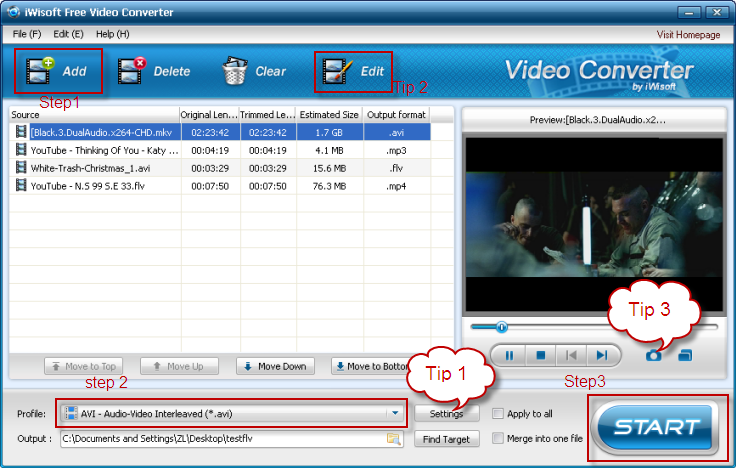Take a snapshot with the camera icon
This screenshot has width=736, height=468.
coord(653,355)
